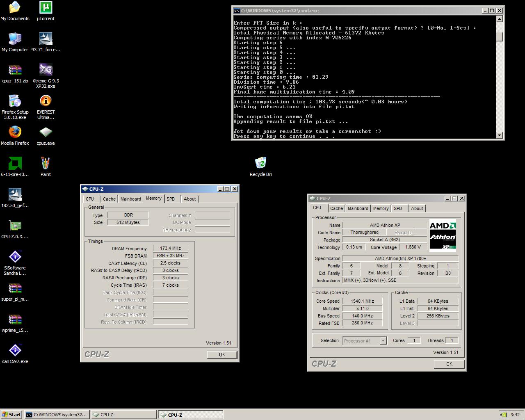Click the memory Size 512 MBytes field
Viewport: 525px width, 420px height.
pyautogui.click(x=128, y=222)
